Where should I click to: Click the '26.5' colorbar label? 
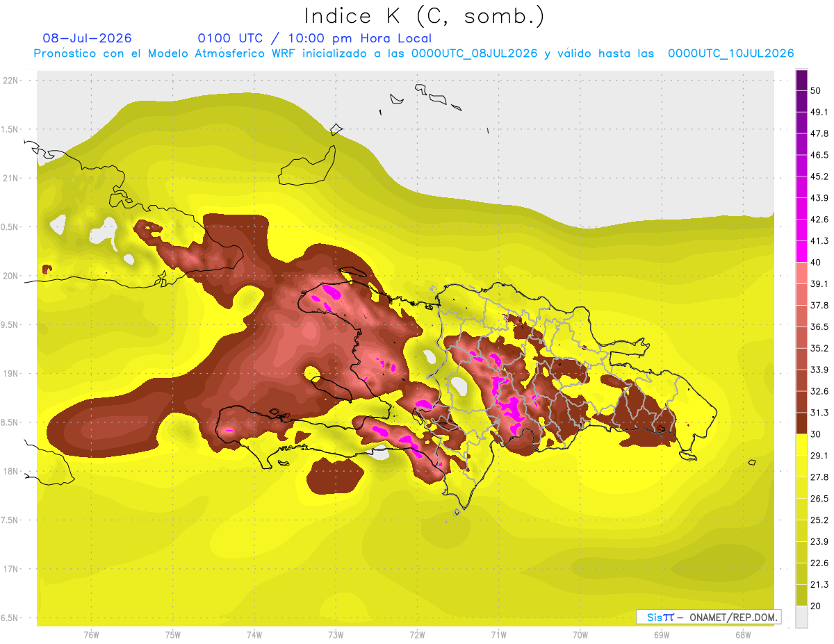point(819,499)
